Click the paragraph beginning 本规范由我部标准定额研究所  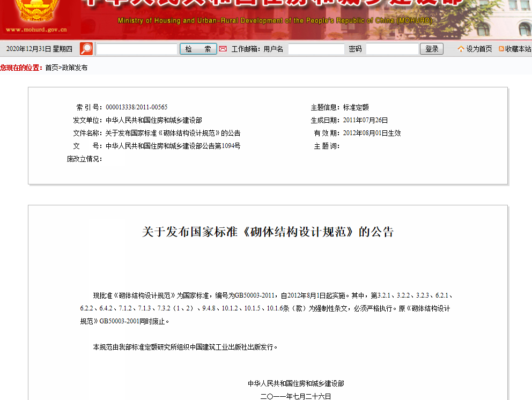(x=185, y=347)
